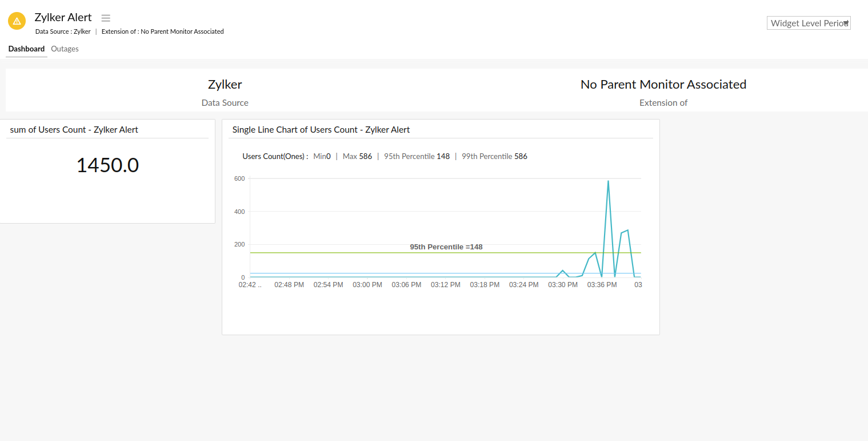Viewport: 868px width, 441px height.
Task: Click the 95th Percentile 148 statistic
Action: [x=417, y=156]
